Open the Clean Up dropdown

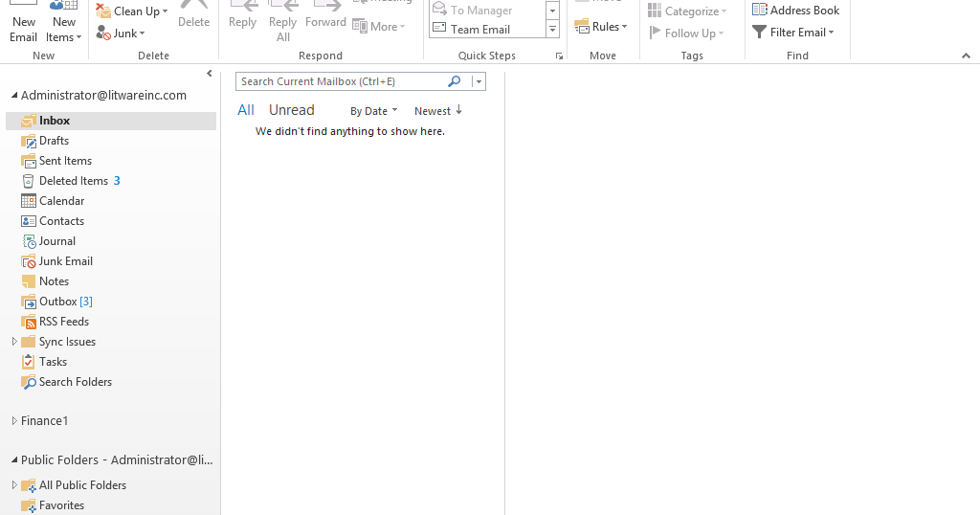(x=132, y=11)
